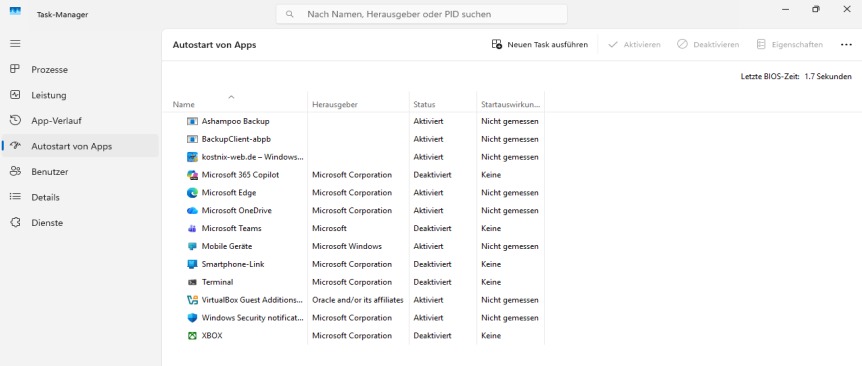The image size is (862, 366).
Task: Focus the Nach Namen, Herausgeber oder PID suchen field
Action: [x=421, y=14]
